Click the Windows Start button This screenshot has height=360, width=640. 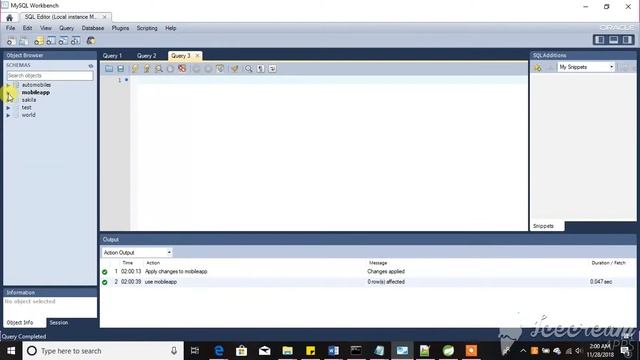tap(11, 351)
